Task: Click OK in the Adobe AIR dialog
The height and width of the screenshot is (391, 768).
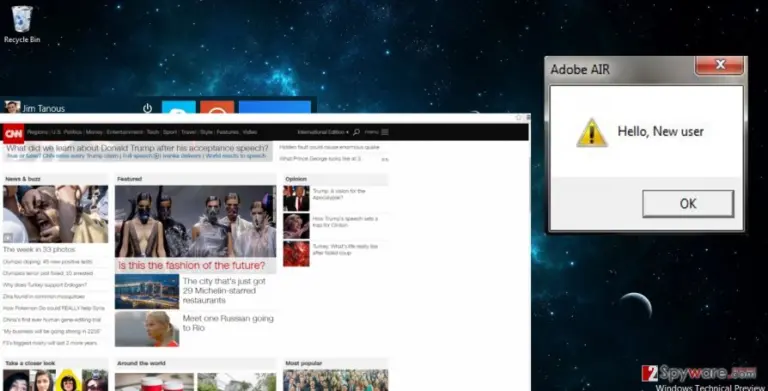Action: pos(688,203)
